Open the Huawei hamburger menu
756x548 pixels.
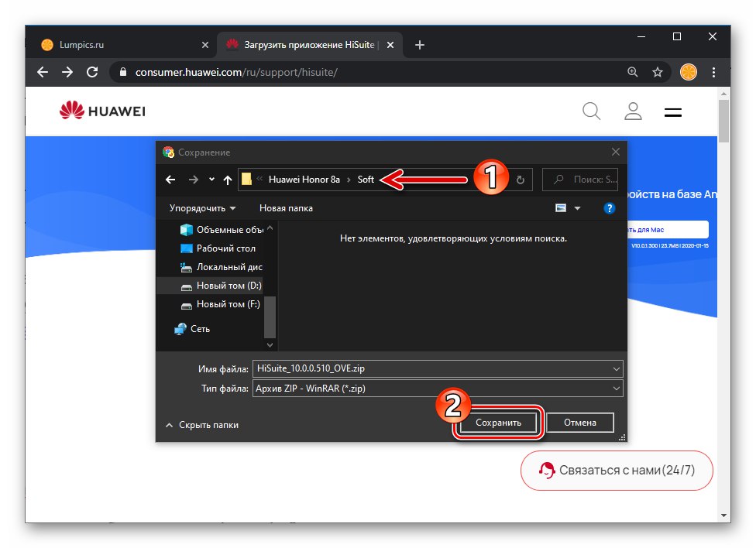672,113
